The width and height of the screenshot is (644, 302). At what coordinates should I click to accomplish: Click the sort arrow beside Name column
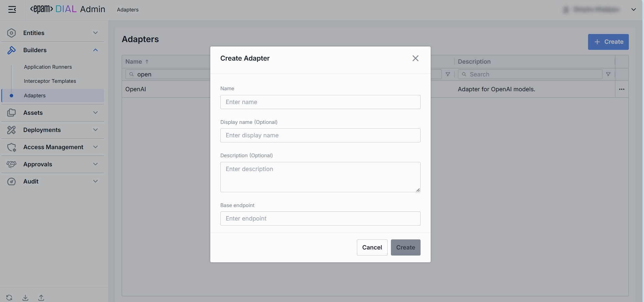[x=147, y=62]
